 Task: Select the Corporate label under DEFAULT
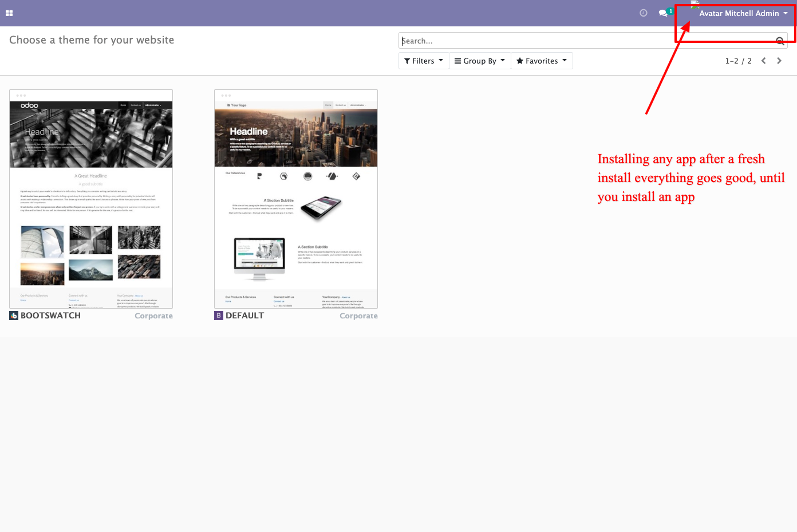click(x=358, y=315)
